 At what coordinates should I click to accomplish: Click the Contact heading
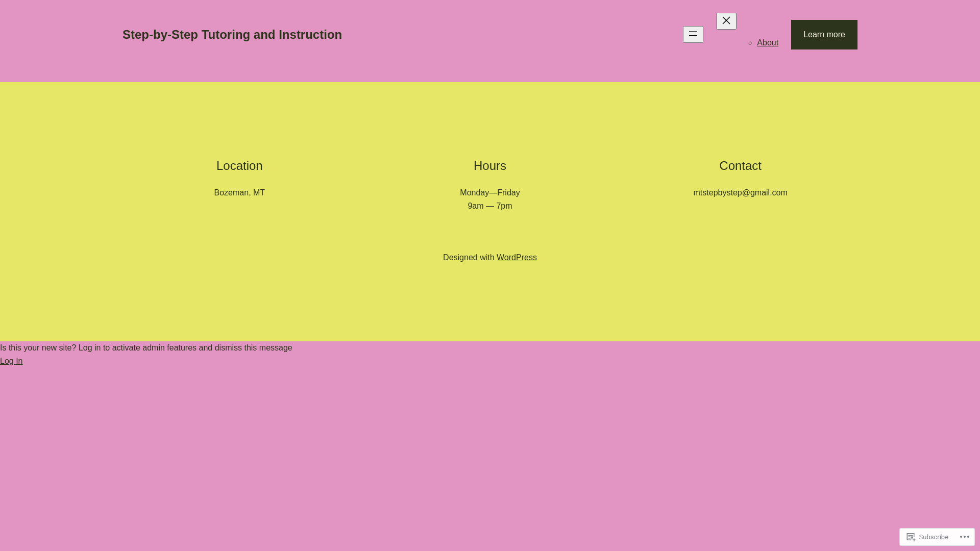tap(740, 166)
